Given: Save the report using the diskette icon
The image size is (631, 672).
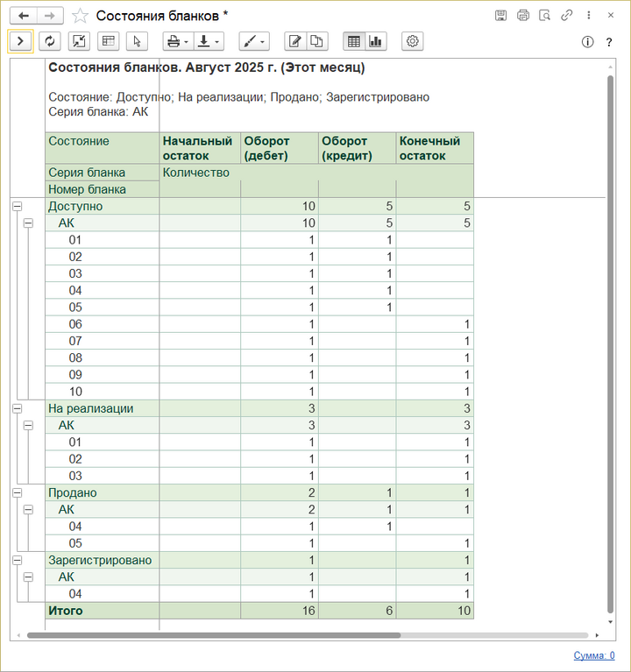Looking at the screenshot, I should [501, 16].
